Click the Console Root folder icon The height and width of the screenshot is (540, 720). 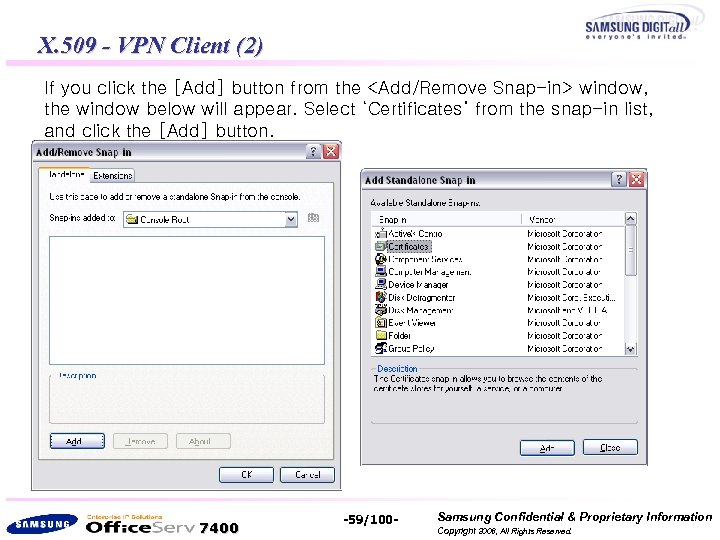point(132,219)
